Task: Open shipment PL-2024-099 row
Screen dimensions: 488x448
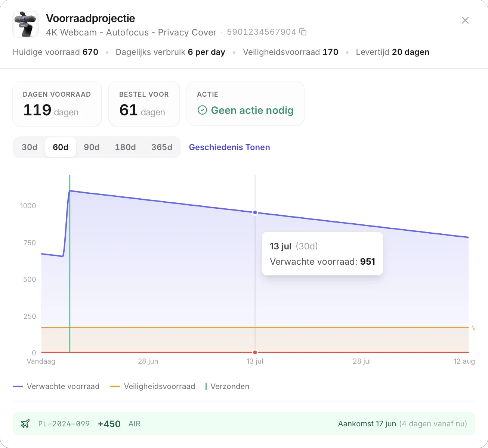Action: tap(244, 424)
